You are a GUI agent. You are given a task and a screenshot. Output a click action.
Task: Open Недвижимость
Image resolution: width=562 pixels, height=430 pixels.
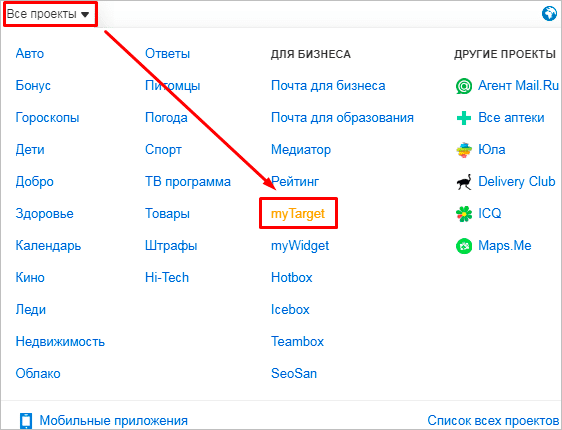pos(60,341)
